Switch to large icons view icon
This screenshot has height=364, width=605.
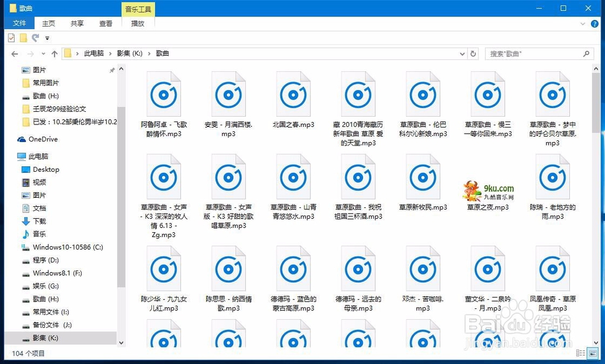click(x=592, y=353)
